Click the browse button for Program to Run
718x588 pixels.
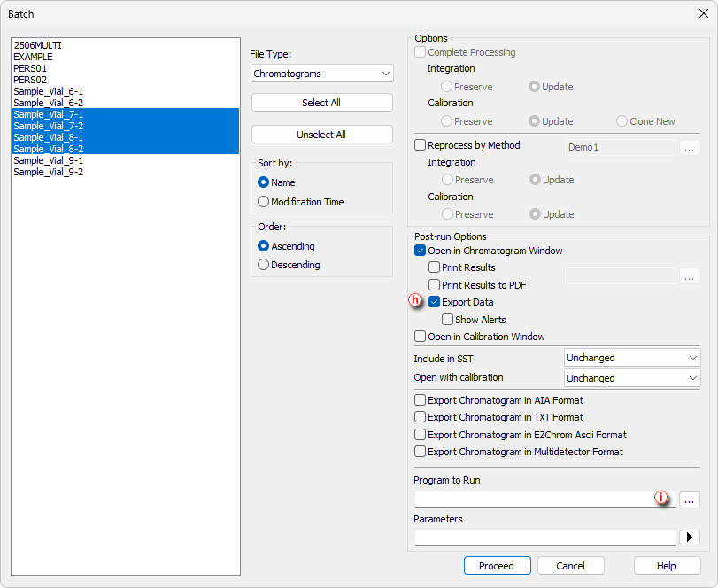click(x=689, y=500)
